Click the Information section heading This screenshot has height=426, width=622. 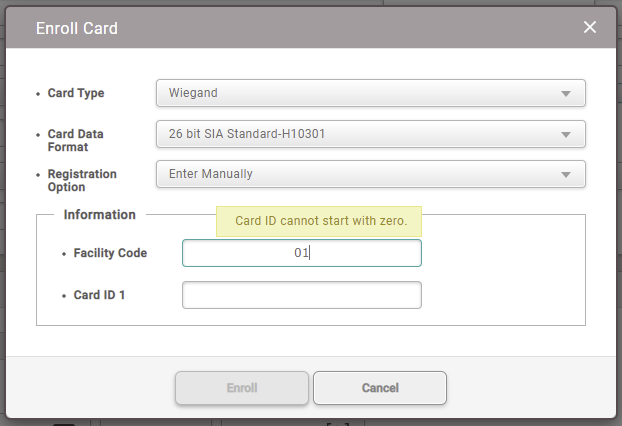(x=99, y=215)
